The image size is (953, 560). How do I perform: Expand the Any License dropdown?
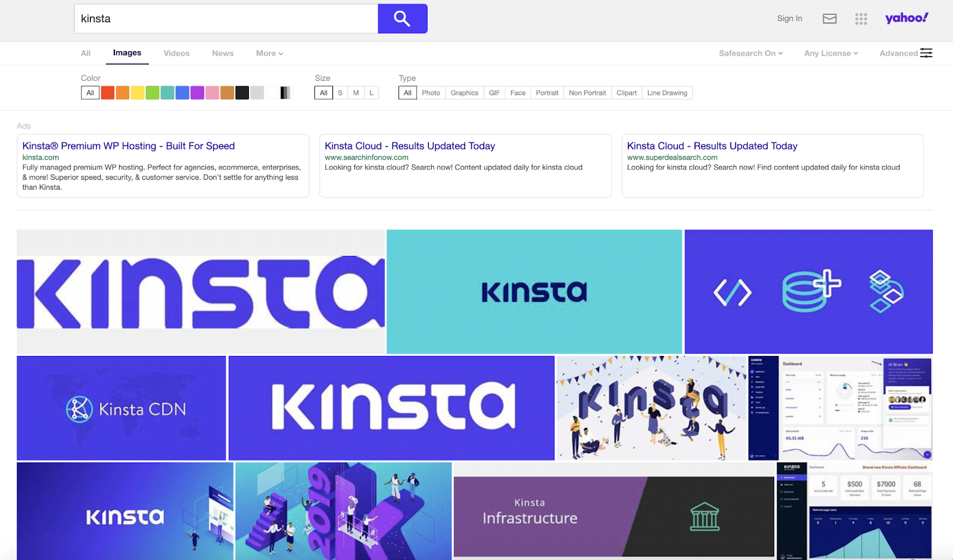point(831,54)
